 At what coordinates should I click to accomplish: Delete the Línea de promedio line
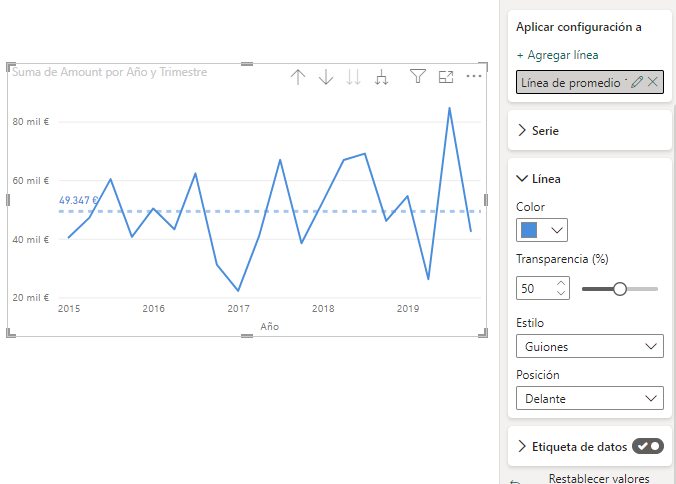click(653, 82)
